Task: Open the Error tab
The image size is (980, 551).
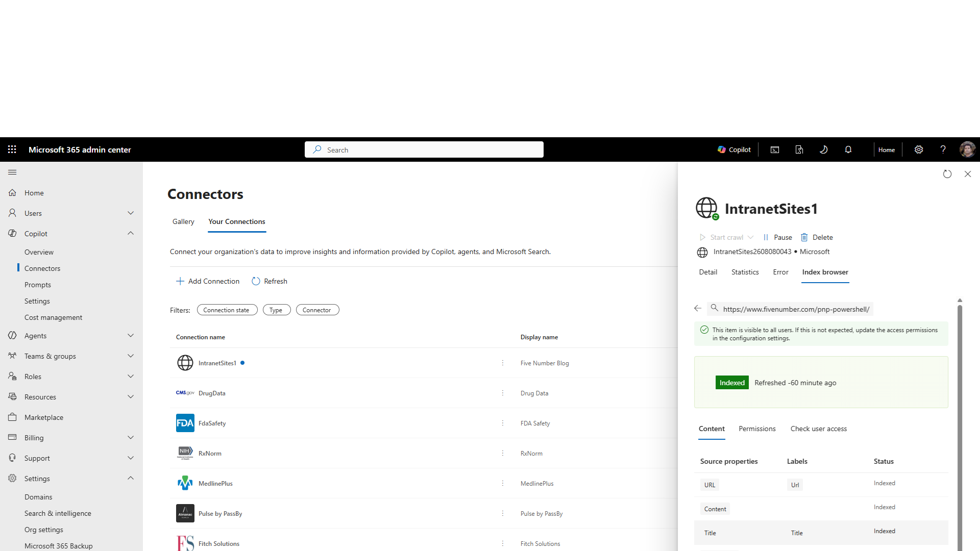Action: (781, 272)
